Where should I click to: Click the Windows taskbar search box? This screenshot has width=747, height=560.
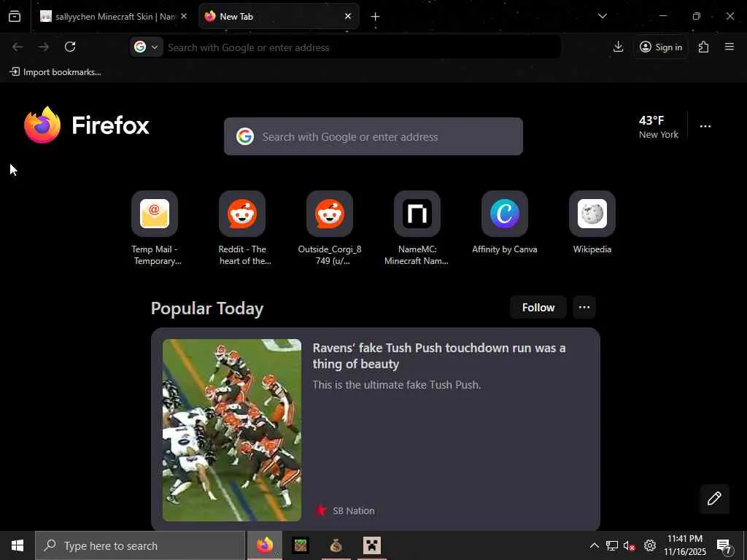click(x=140, y=545)
